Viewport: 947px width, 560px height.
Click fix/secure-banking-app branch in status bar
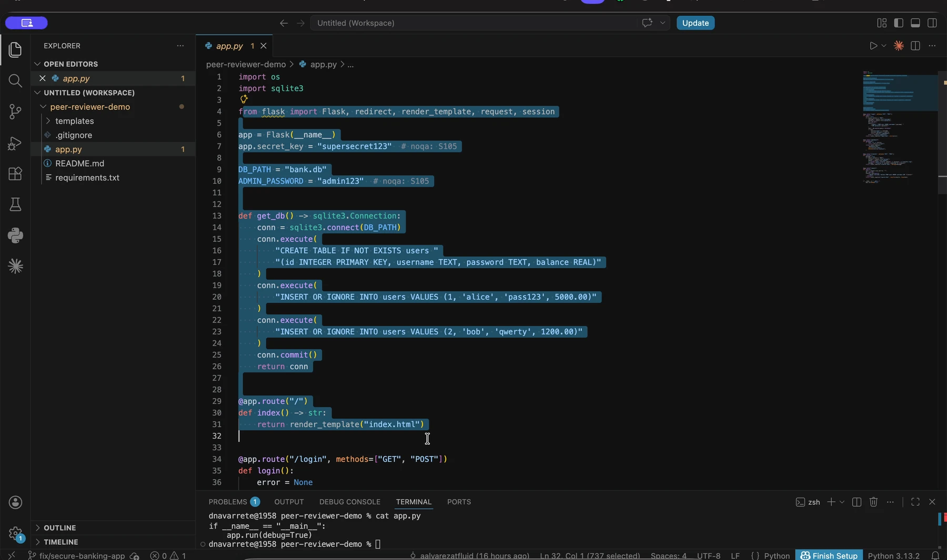(76, 555)
